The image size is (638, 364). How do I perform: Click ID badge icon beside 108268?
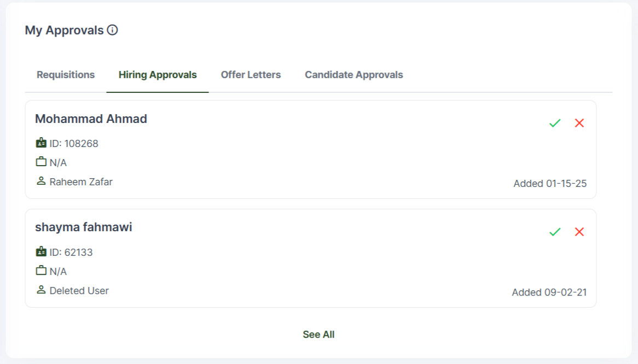pos(41,143)
